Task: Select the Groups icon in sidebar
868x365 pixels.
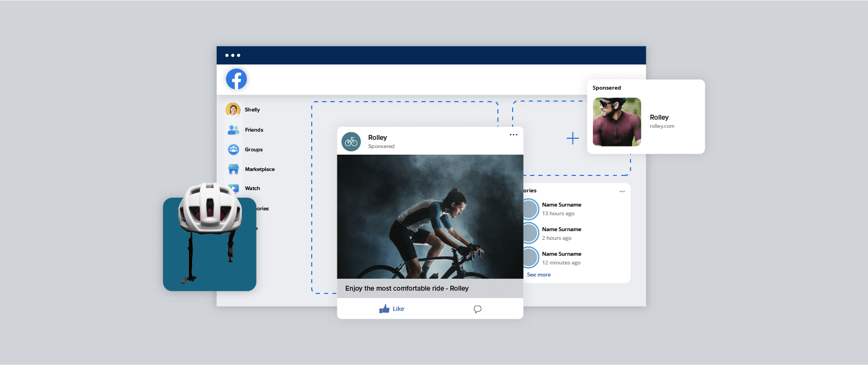Action: click(234, 150)
